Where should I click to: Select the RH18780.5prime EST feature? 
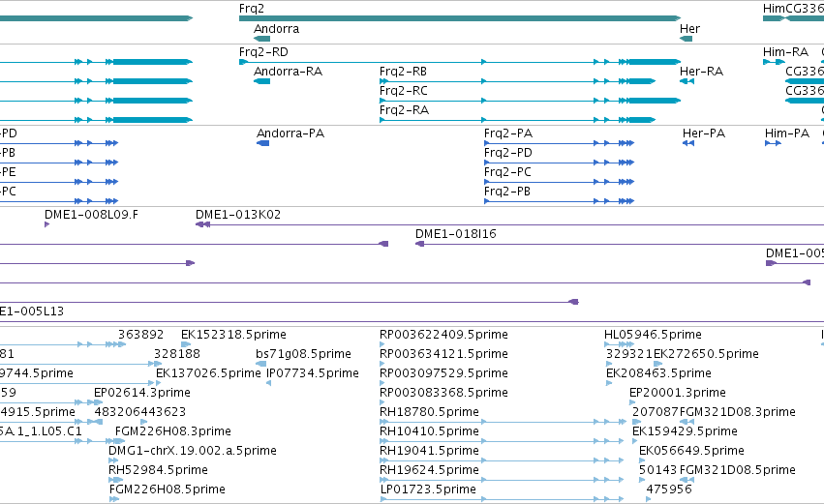502,422
